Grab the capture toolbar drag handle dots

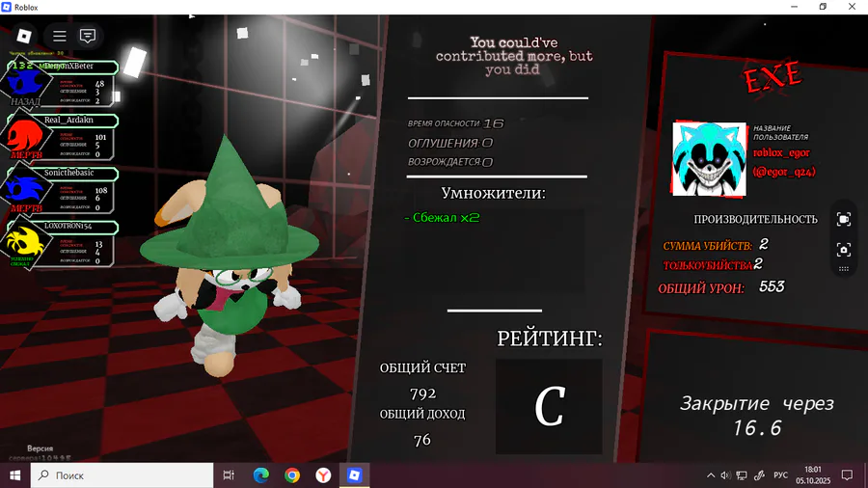point(844,269)
